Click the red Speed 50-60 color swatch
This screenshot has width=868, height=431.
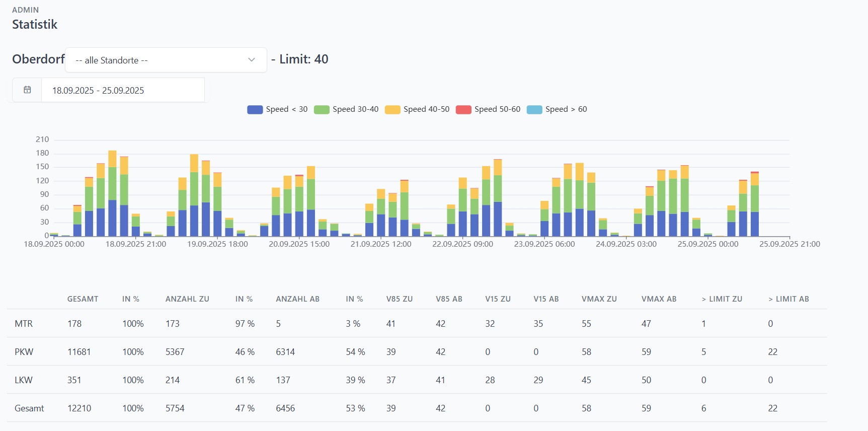coord(463,110)
